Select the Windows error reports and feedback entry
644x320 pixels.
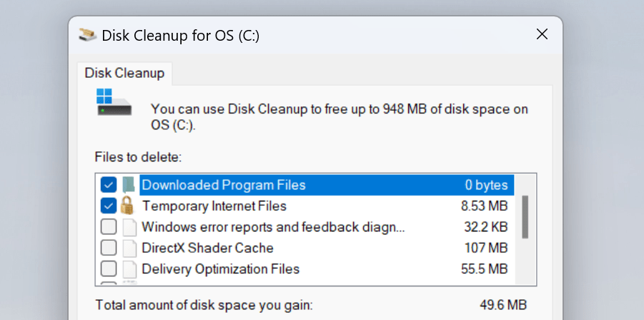pyautogui.click(x=327, y=227)
